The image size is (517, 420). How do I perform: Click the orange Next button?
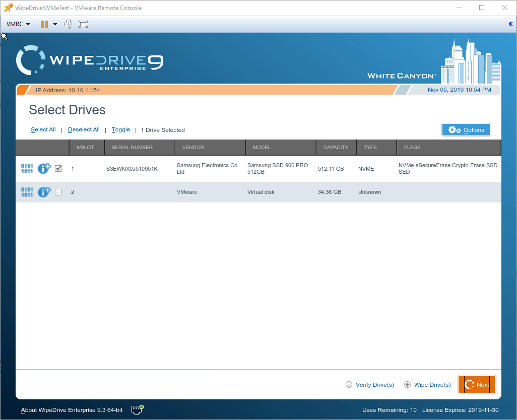tap(477, 384)
